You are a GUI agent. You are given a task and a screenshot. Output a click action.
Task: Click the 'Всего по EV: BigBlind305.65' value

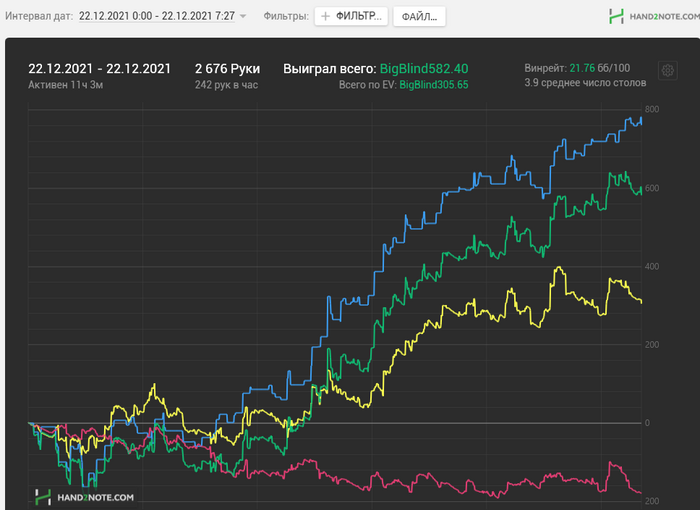coord(404,85)
